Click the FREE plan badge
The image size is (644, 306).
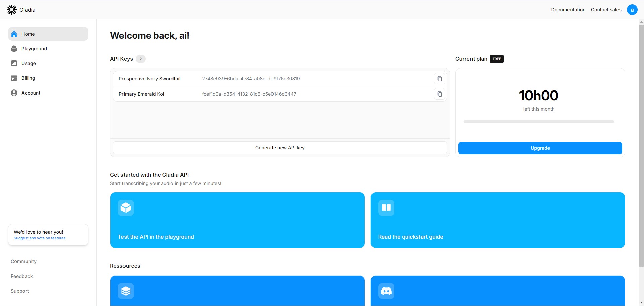497,59
